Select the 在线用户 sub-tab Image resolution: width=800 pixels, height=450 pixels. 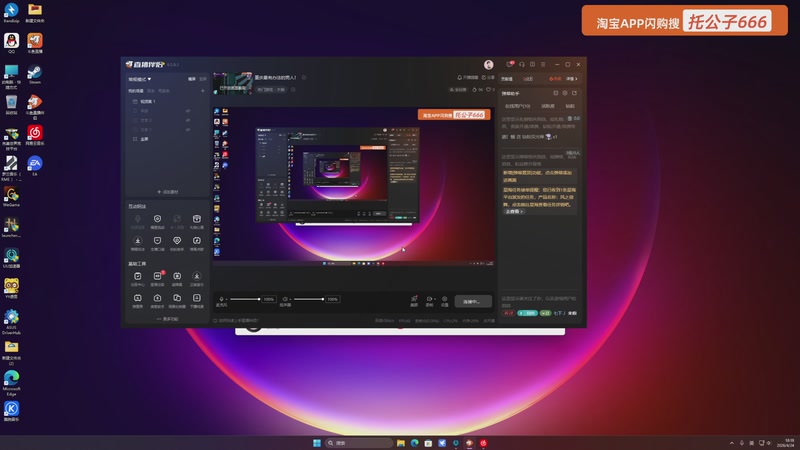pyautogui.click(x=517, y=106)
